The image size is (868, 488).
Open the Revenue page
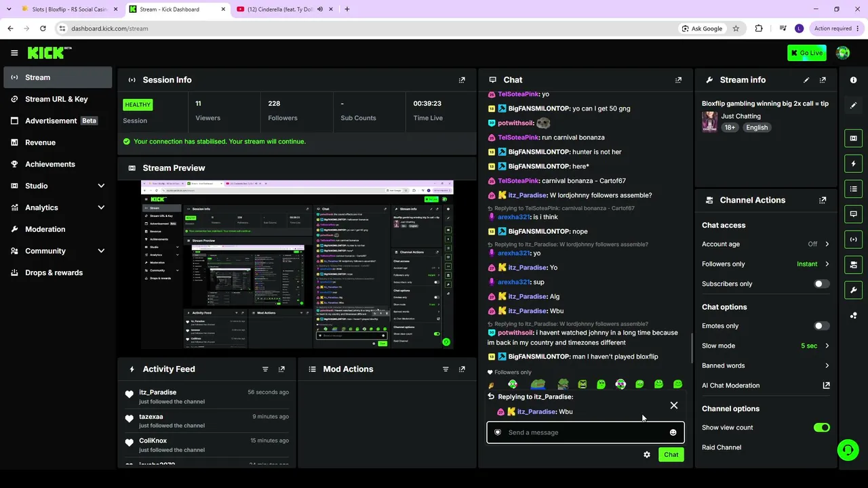click(58, 142)
